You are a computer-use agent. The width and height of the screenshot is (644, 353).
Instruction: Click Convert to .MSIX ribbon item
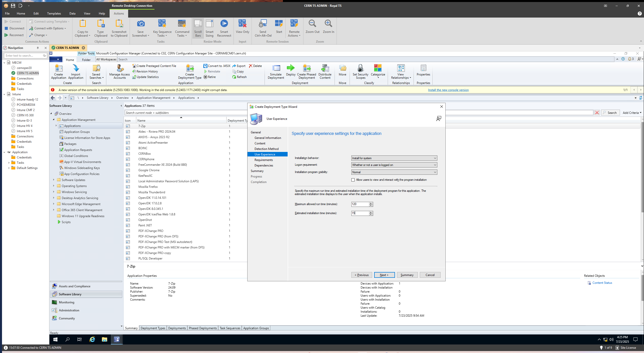(217, 66)
